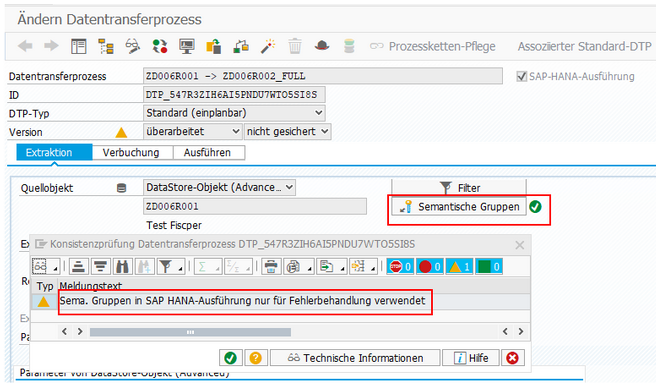This screenshot has height=386, width=656.
Task: Click the grey trash can delete icon
Action: [x=295, y=46]
